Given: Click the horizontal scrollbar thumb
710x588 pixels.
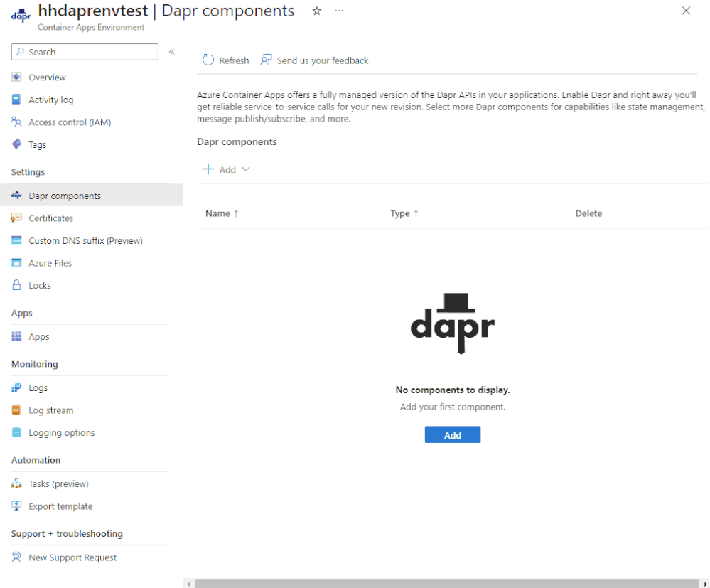Looking at the screenshot, I should tap(446, 584).
